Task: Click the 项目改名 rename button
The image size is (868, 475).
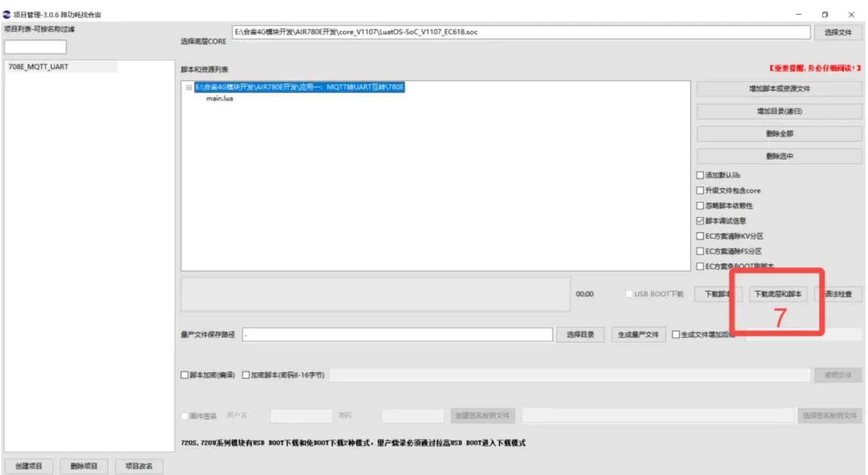Action: [138, 466]
